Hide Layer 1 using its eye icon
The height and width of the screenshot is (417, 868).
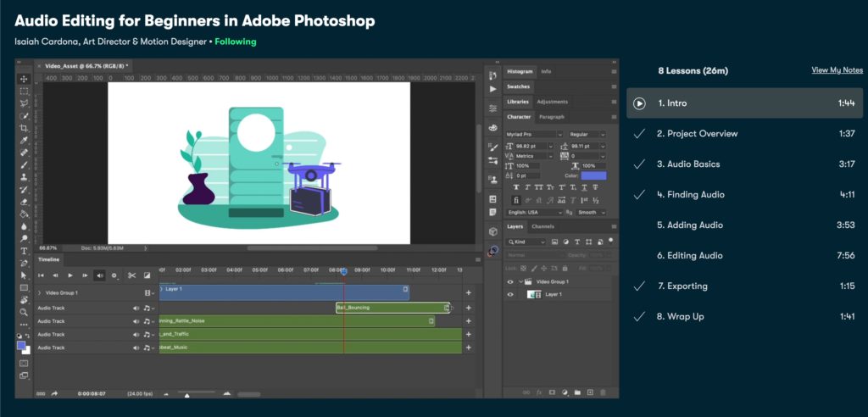click(510, 294)
